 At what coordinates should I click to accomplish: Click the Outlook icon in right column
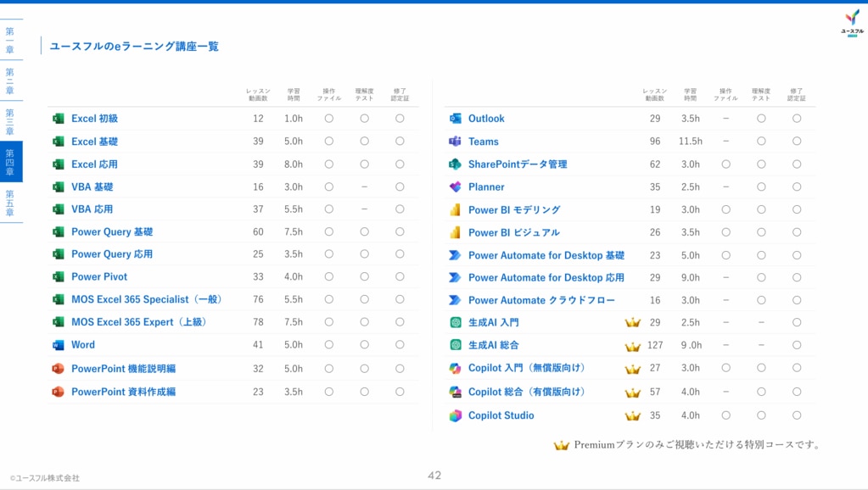pos(455,119)
